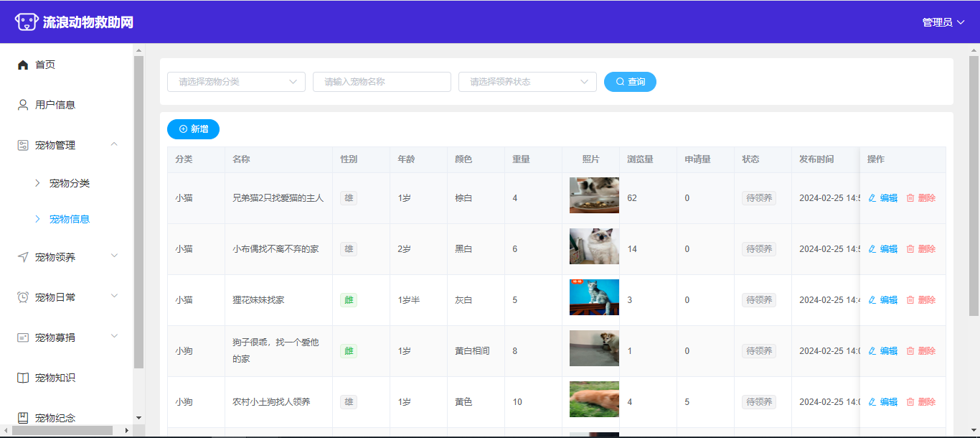980x438 pixels.
Task: Open the photo thumbnail for 小布偶找不离不弃的家
Action: tap(594, 246)
